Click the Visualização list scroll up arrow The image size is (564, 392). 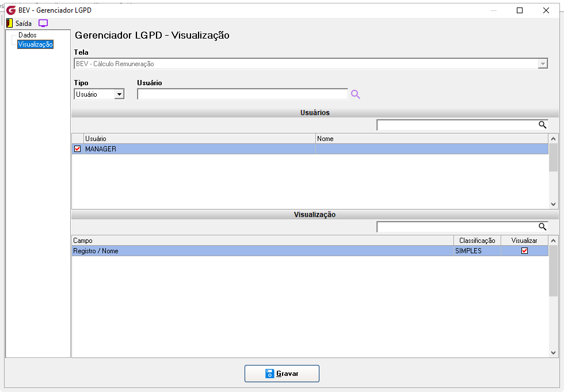(553, 241)
